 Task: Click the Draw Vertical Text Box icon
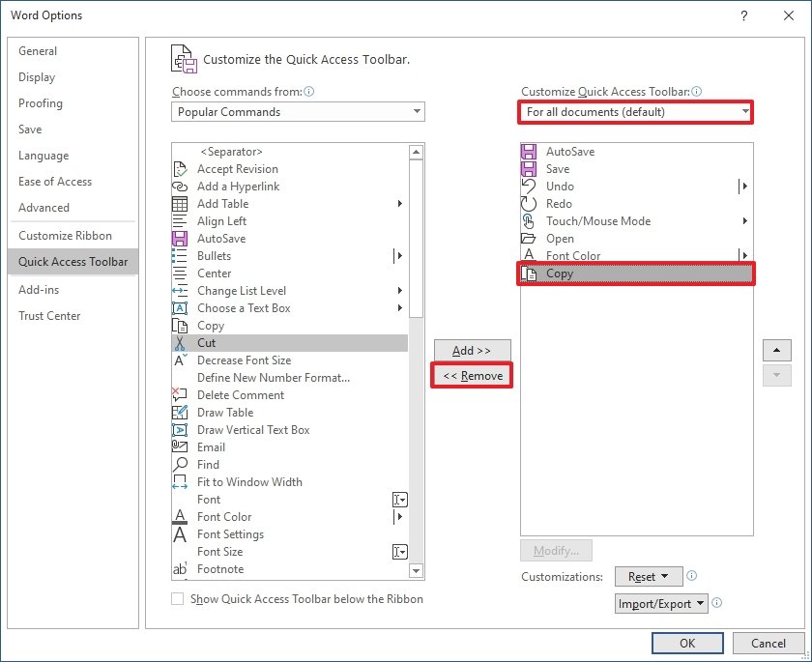180,430
